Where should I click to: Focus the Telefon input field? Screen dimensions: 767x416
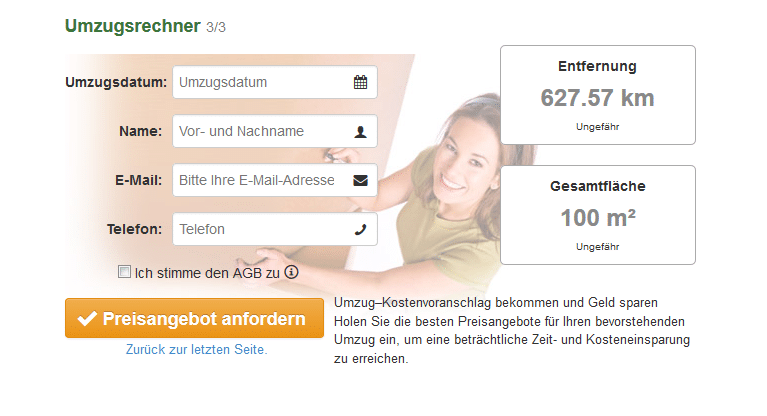275,229
